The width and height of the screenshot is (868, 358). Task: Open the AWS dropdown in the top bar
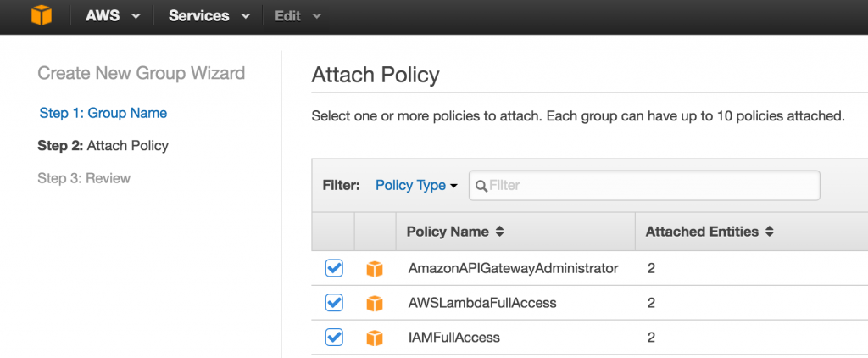click(113, 16)
